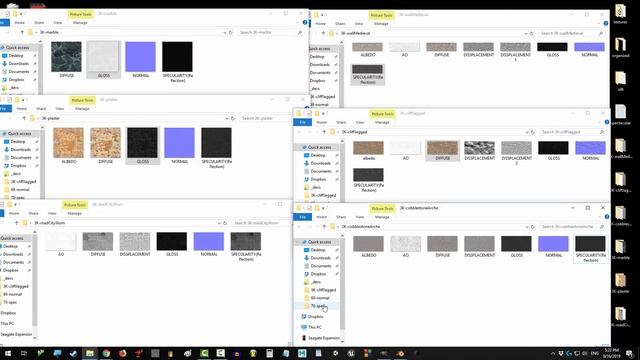Screen dimensions: 640x360
Task: Open the 3K-plaster desktop folder
Action: pos(620,283)
